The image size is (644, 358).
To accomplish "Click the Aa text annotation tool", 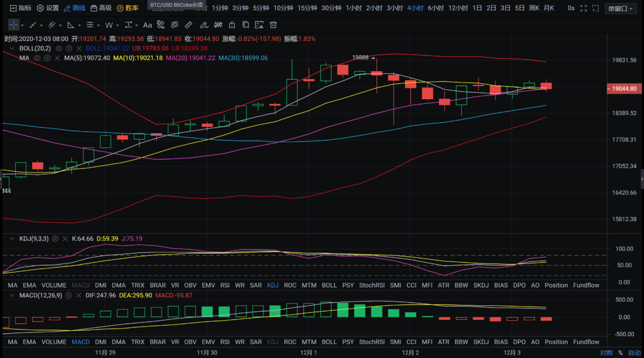I will [147, 25].
